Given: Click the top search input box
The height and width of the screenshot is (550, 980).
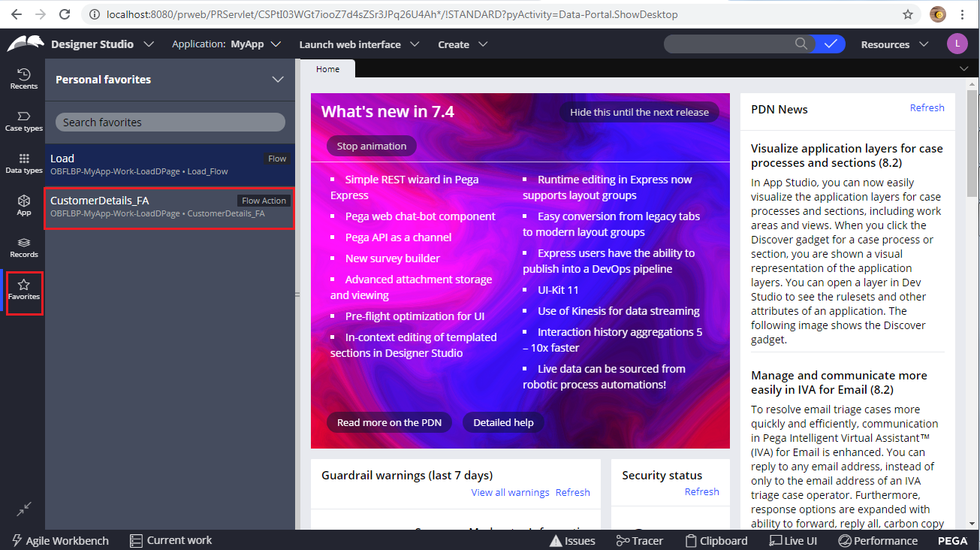Looking at the screenshot, I should pos(728,44).
